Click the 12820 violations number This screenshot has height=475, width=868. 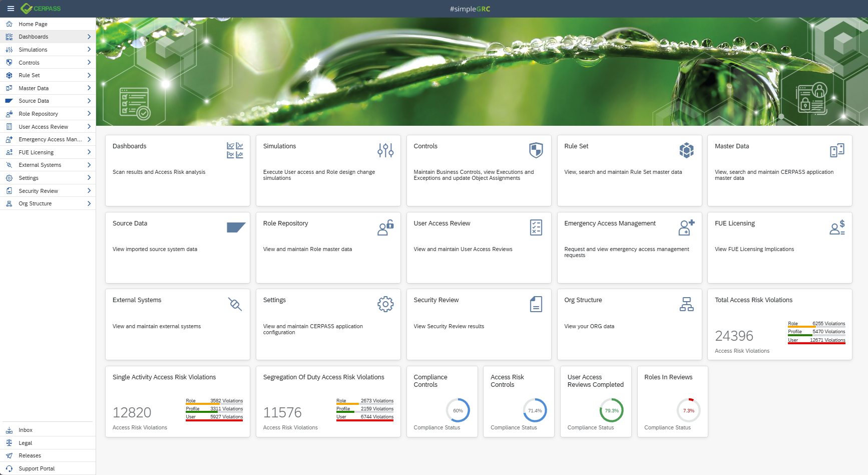[x=132, y=412]
